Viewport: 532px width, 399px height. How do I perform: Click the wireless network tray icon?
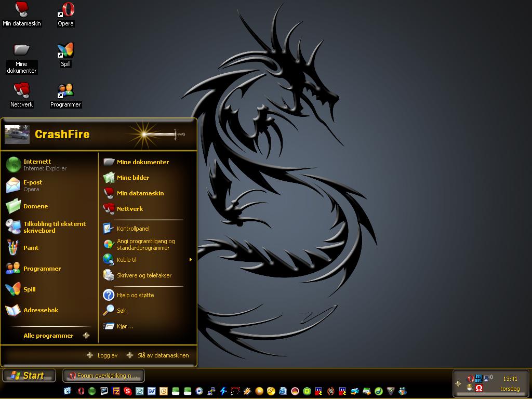point(488,378)
